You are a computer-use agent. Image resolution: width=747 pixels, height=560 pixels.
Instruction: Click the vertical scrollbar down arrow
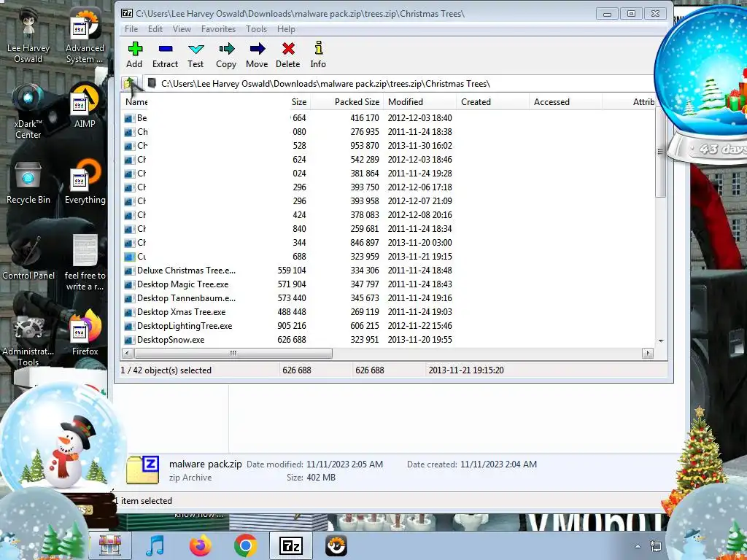pyautogui.click(x=661, y=341)
